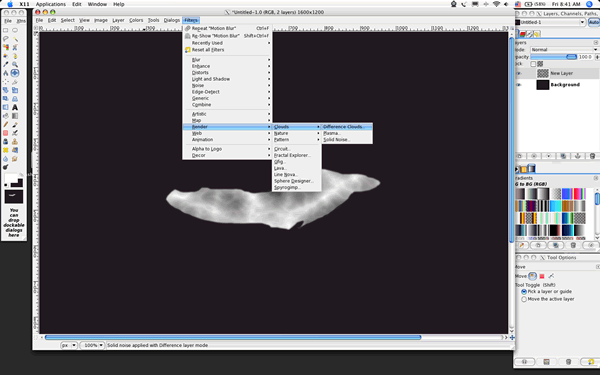The width and height of the screenshot is (600, 375).
Task: Open the Untitled-1 image selector dropdown
Action: 550,22
